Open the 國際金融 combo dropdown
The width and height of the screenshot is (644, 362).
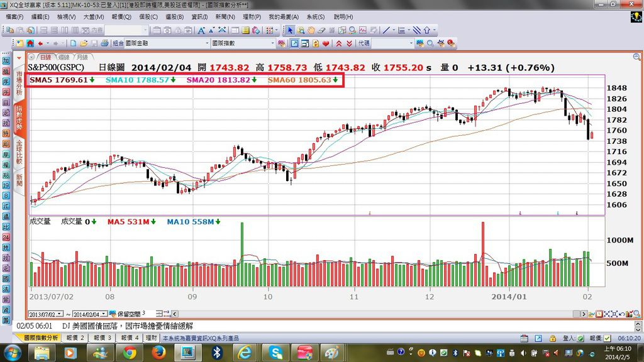[x=208, y=44]
